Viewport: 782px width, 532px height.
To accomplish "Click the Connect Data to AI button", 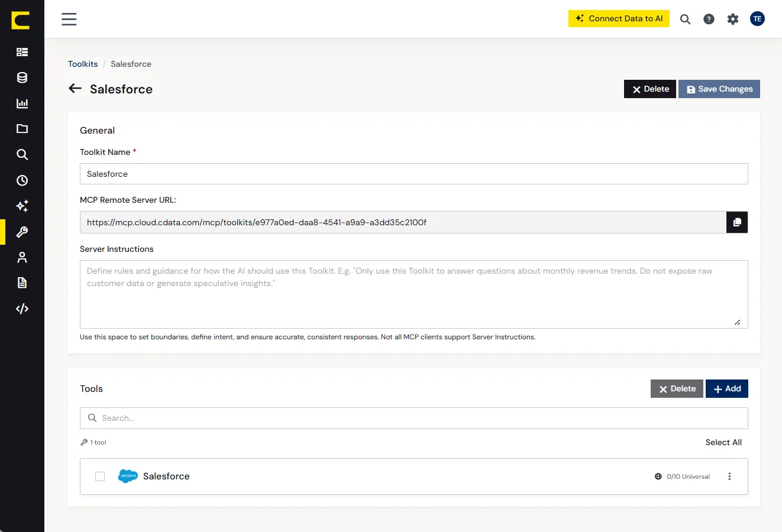I will [619, 18].
